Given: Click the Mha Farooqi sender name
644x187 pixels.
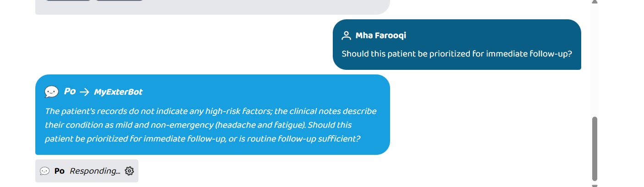Looking at the screenshot, I should pyautogui.click(x=381, y=35).
